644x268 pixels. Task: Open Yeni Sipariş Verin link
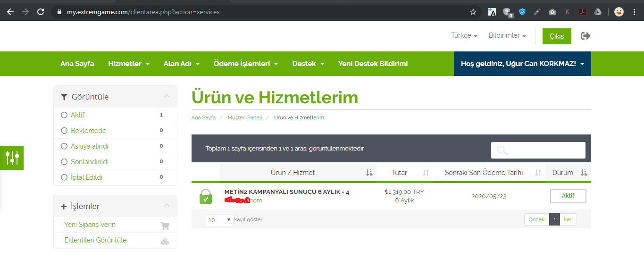click(90, 225)
